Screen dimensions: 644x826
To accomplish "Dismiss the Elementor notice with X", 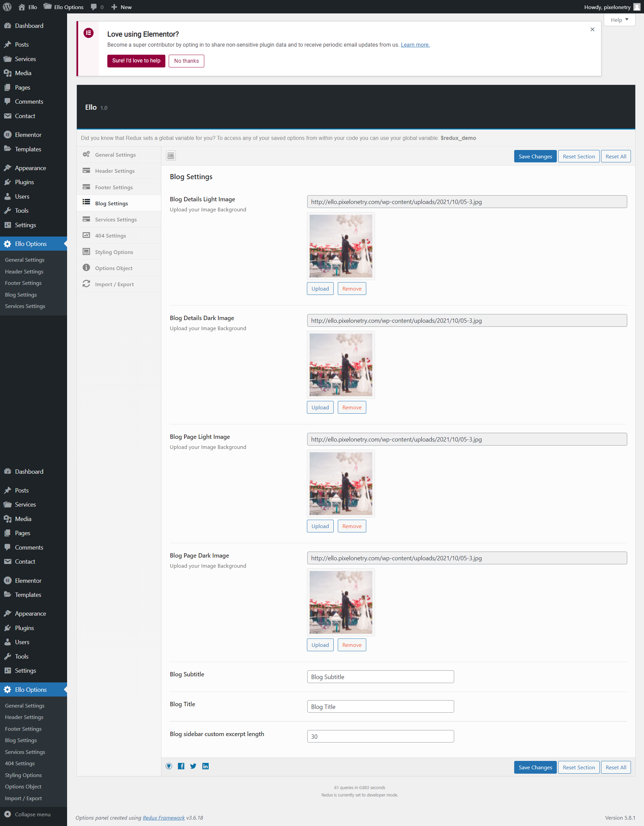I will pos(592,30).
